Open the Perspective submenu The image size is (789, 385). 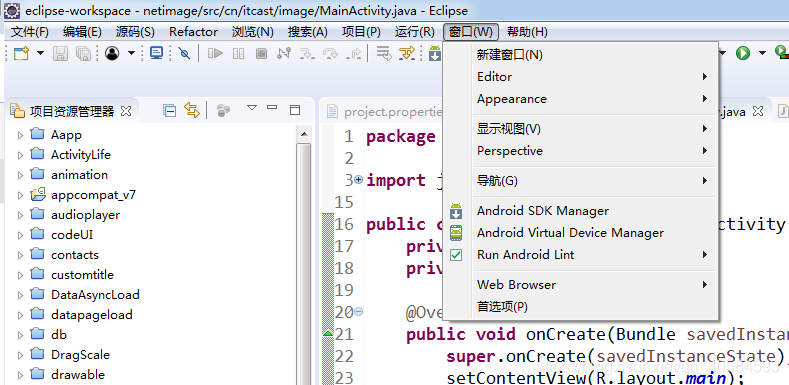tap(580, 150)
